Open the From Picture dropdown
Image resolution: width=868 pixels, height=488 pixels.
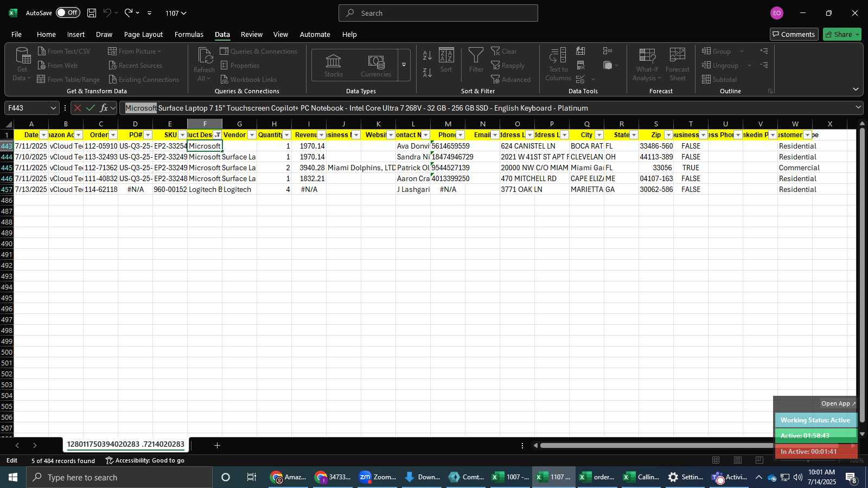pos(134,51)
